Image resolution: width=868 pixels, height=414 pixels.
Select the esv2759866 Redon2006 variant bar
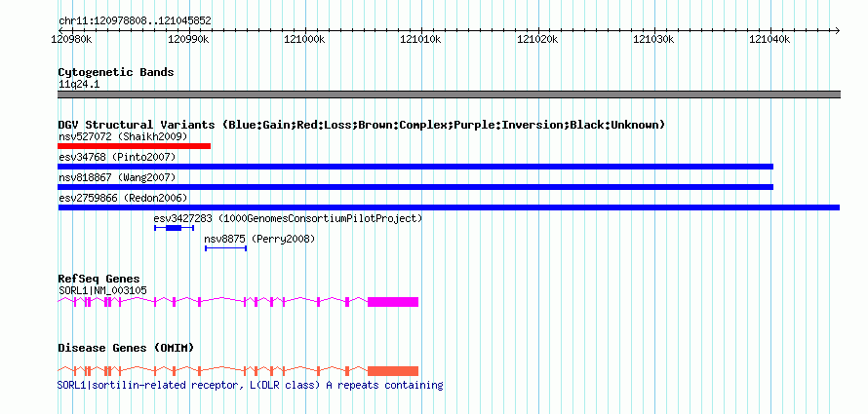449,207
